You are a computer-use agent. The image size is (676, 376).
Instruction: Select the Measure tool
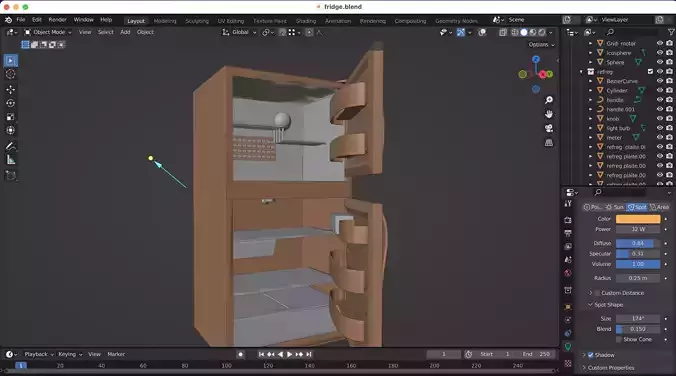pyautogui.click(x=10, y=160)
